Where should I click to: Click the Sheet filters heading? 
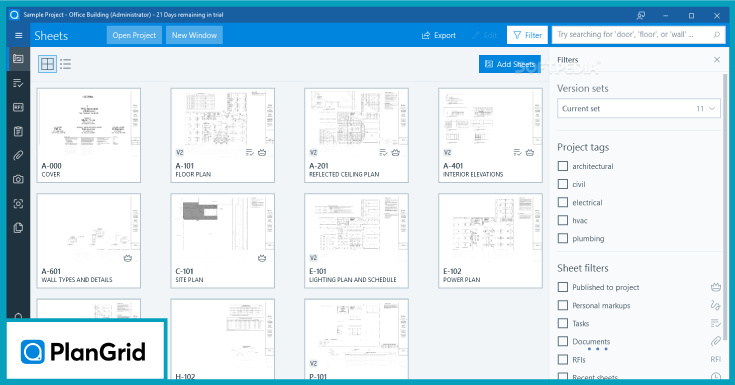[x=583, y=268]
